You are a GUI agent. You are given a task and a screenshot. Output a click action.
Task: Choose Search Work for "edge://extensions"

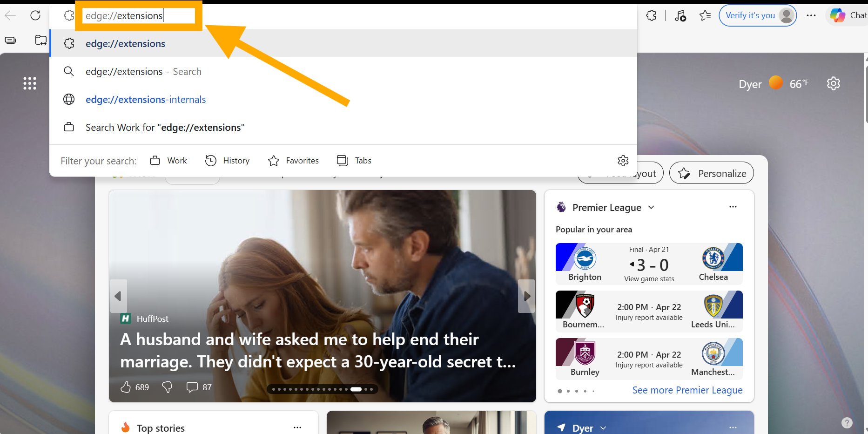pyautogui.click(x=343, y=127)
